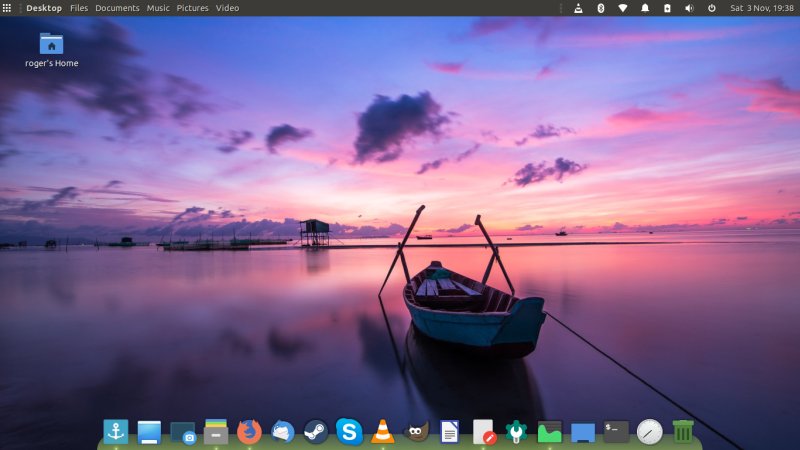
Task: Click the VLC tray icon in top panel
Action: 578,8
